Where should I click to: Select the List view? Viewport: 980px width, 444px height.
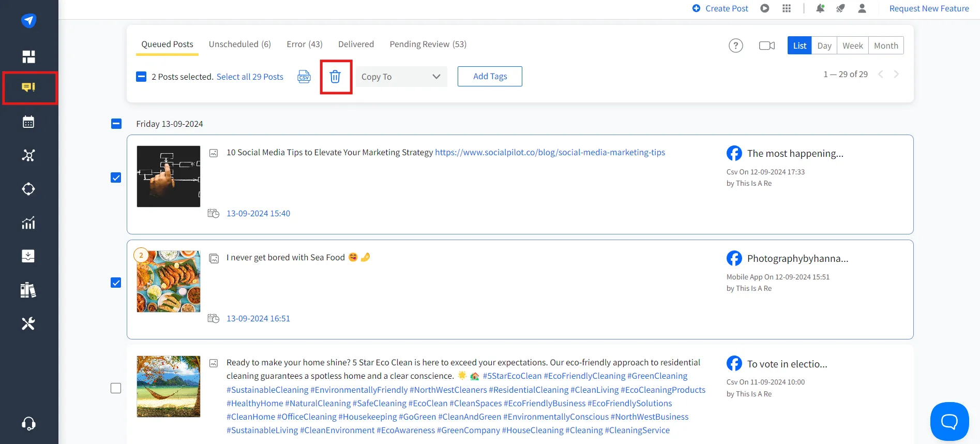click(x=800, y=46)
